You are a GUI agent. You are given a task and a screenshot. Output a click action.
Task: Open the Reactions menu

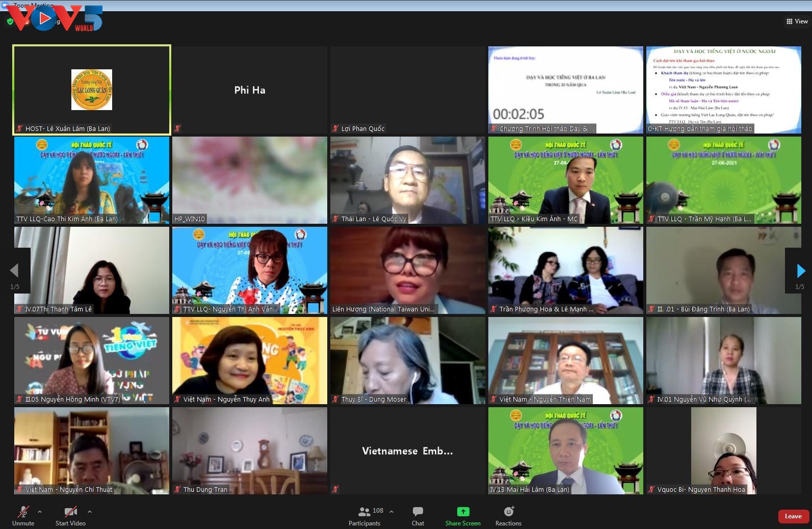[508, 512]
